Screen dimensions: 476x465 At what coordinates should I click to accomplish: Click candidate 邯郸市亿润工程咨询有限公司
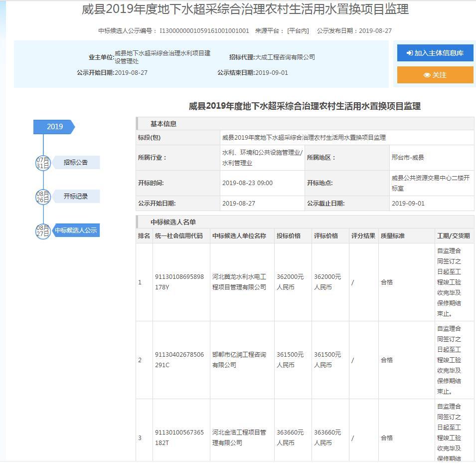pos(239,360)
